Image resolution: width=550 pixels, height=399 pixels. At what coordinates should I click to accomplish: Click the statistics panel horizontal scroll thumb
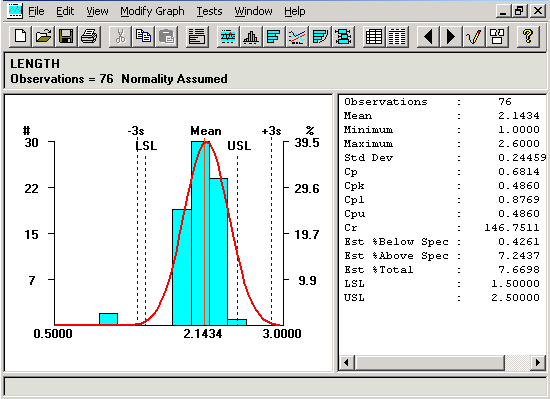pyautogui.click(x=430, y=362)
